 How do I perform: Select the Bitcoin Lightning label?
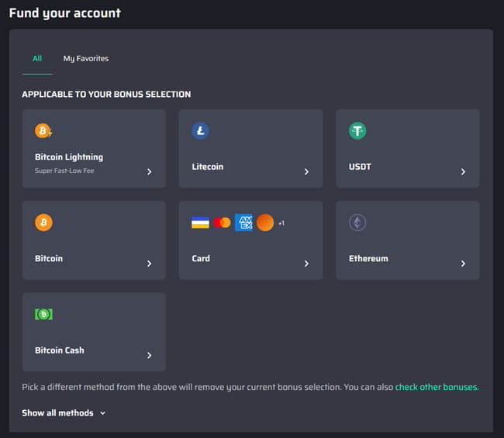click(x=69, y=157)
